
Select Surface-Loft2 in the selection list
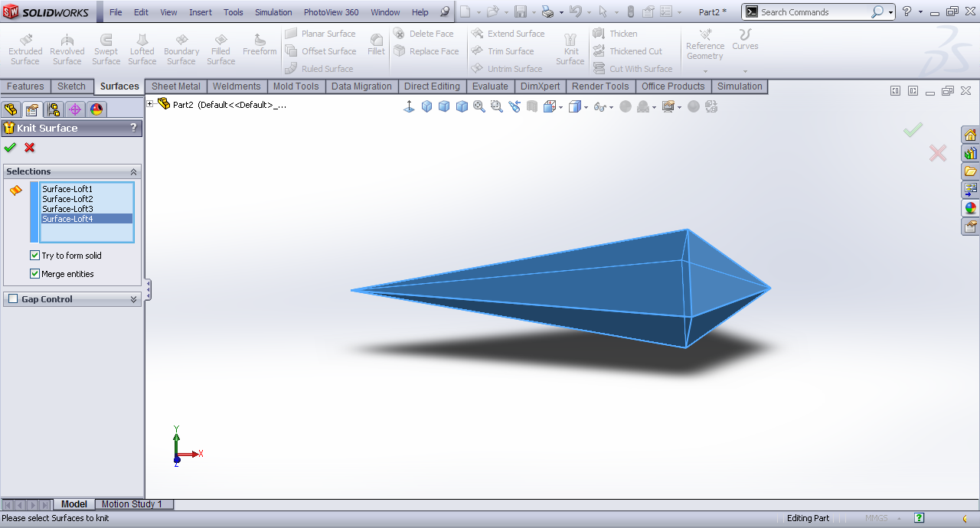(x=67, y=199)
